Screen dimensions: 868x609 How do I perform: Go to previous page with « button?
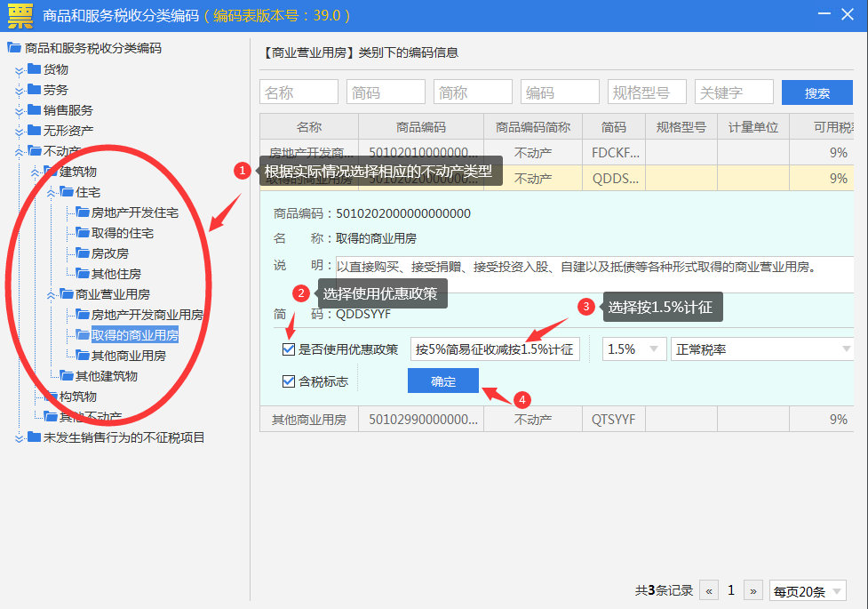pos(709,590)
